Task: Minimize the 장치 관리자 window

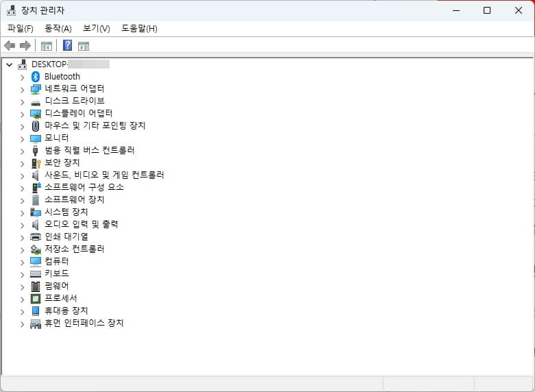Action: (x=456, y=10)
